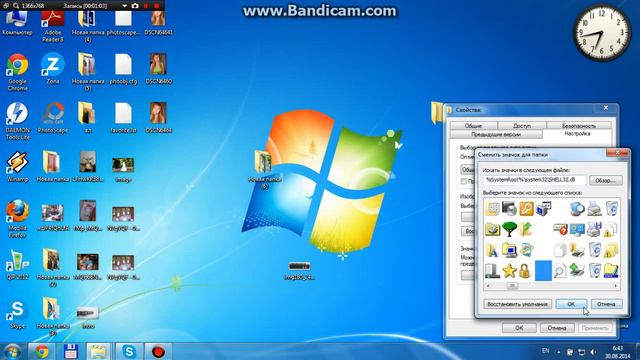This screenshot has height=360, width=640.
Task: Open Предыдущие версии tab
Action: pyautogui.click(x=496, y=134)
